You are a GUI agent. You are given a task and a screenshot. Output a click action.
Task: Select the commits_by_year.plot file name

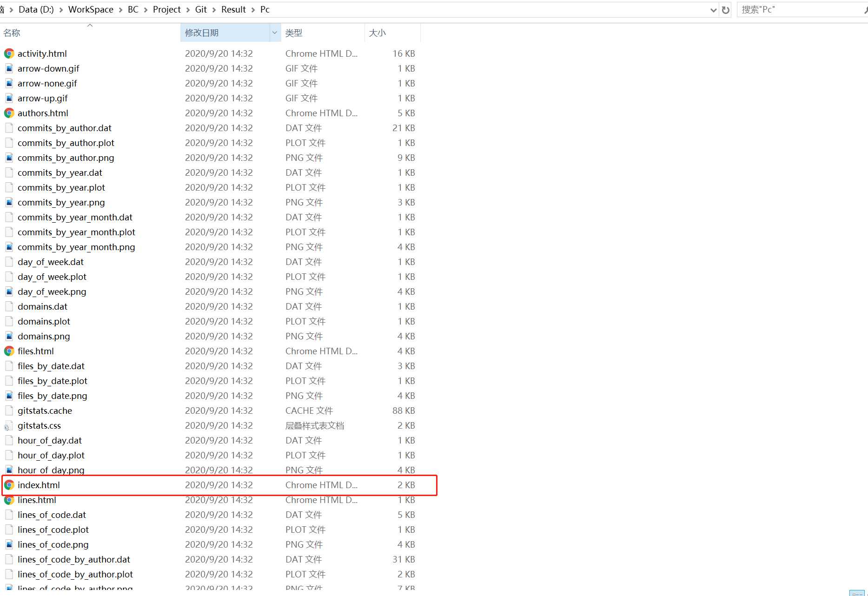[61, 187]
